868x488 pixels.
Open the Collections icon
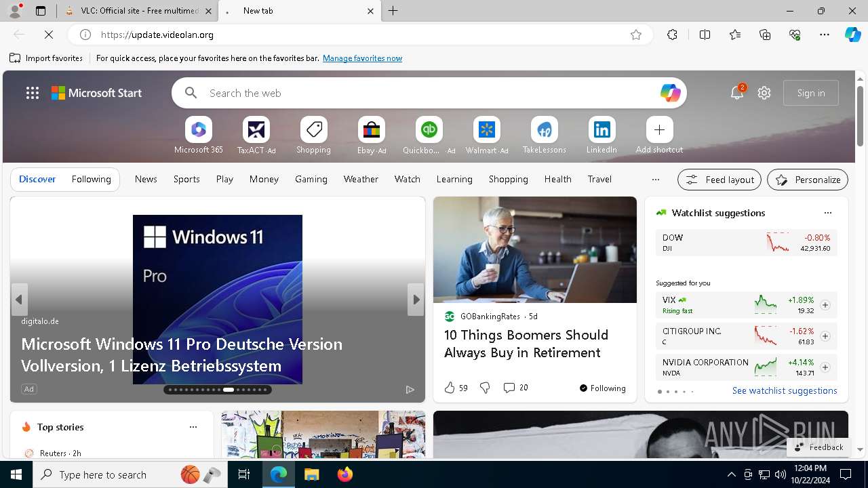(765, 35)
